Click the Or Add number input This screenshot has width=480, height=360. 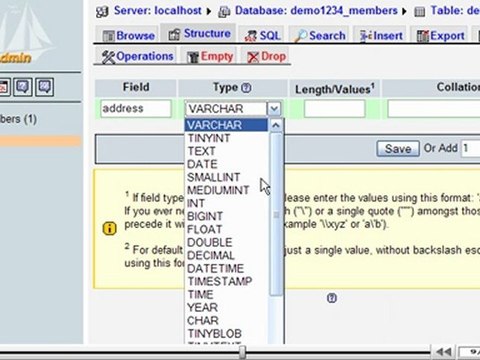470,148
